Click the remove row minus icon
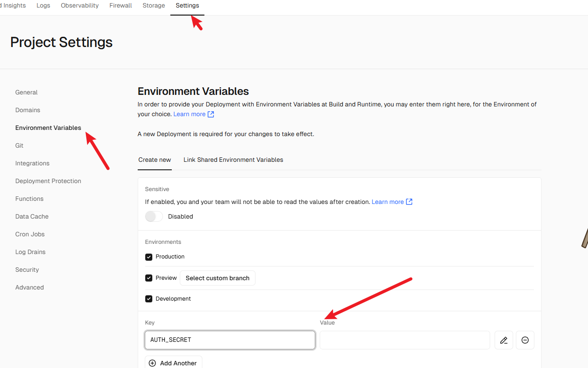 (x=525, y=340)
